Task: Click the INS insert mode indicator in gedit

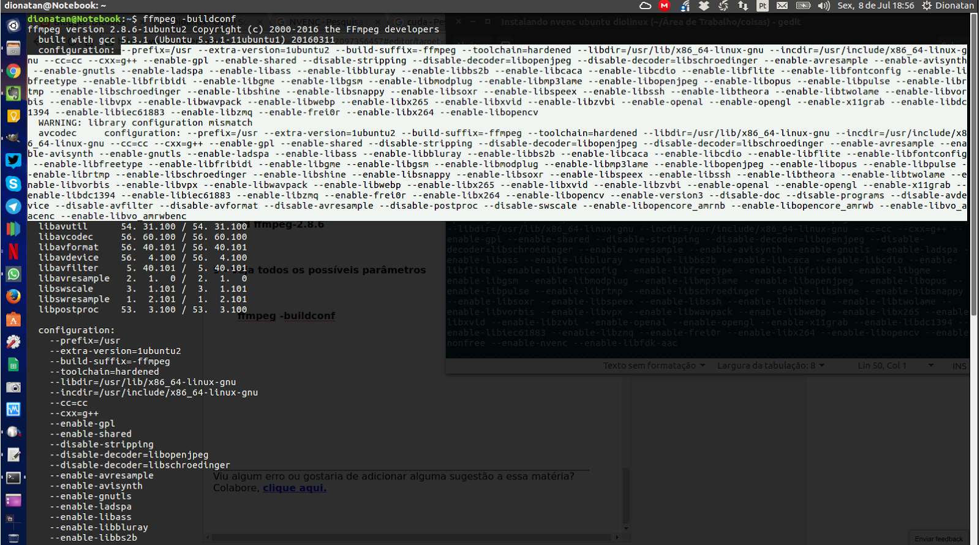Action: pos(959,366)
